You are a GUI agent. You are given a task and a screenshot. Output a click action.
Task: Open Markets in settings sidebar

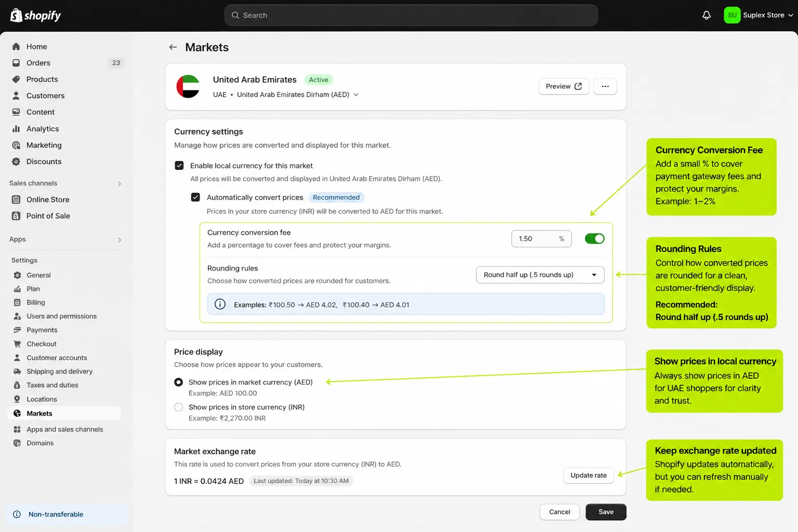[64, 414]
